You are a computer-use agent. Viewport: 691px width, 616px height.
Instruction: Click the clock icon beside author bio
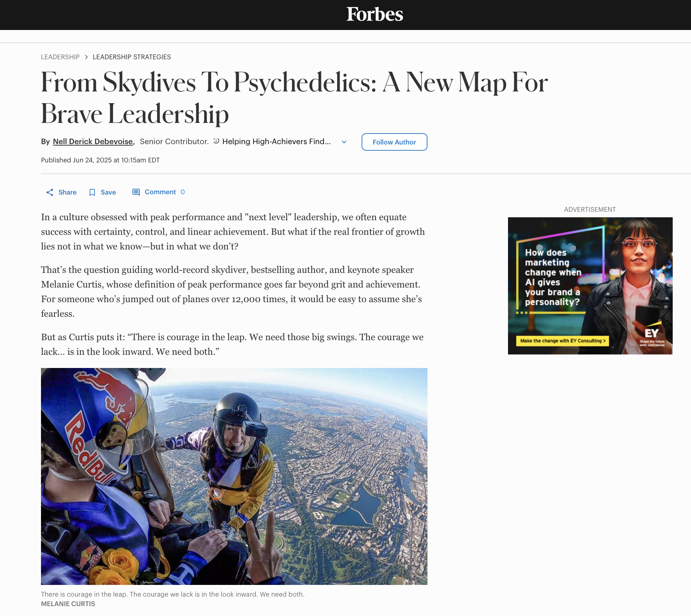(x=216, y=141)
